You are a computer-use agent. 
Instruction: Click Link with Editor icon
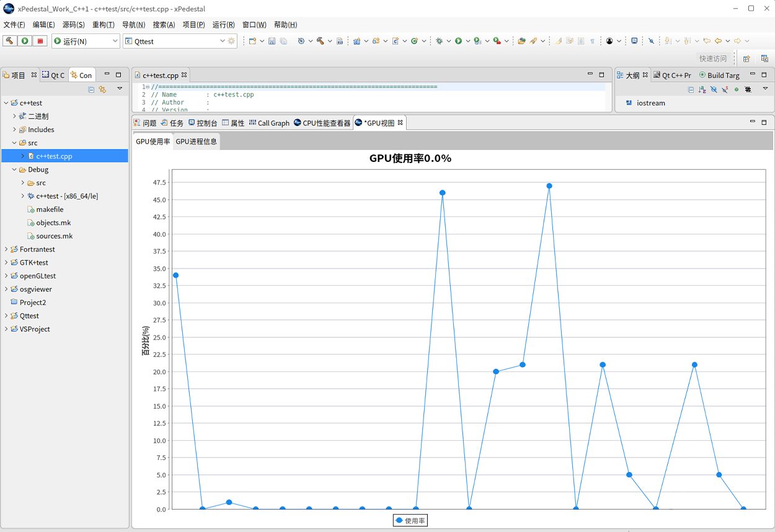click(102, 89)
